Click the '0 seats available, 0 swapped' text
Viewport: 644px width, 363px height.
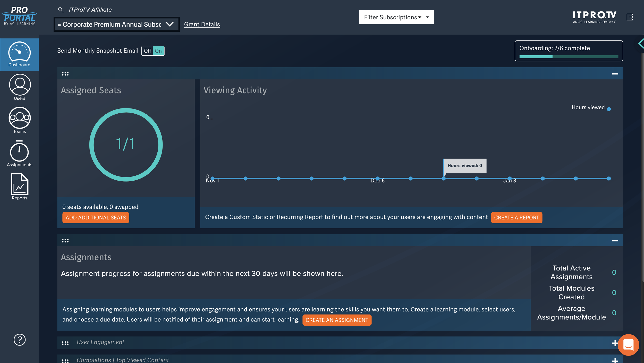point(100,207)
